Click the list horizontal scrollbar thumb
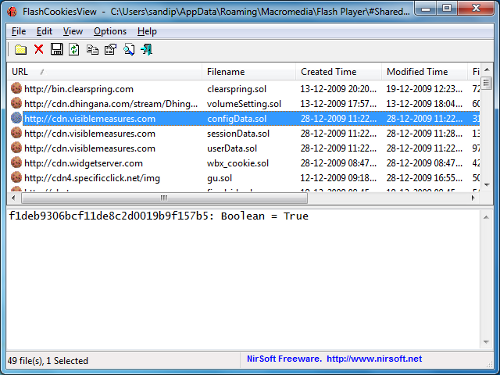 click(x=164, y=198)
